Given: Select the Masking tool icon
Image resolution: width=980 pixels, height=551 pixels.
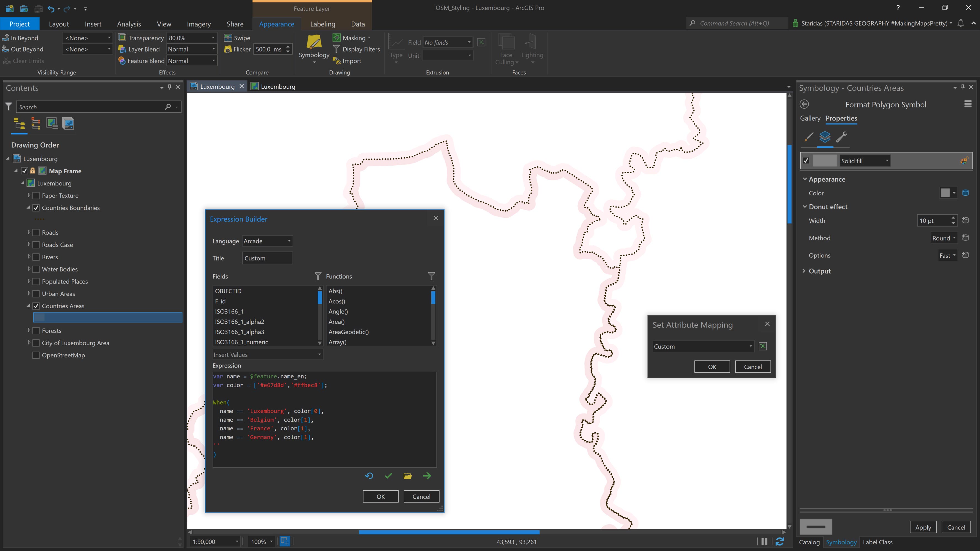Looking at the screenshot, I should (x=337, y=38).
